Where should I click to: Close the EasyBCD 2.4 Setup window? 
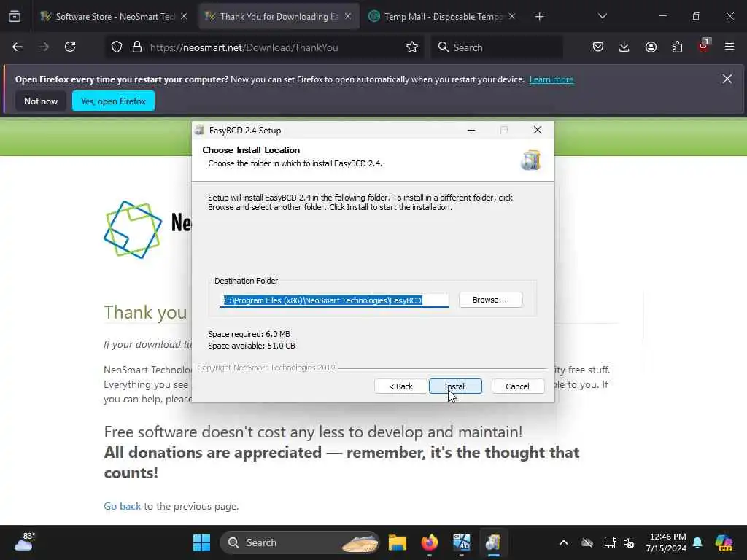pos(538,130)
